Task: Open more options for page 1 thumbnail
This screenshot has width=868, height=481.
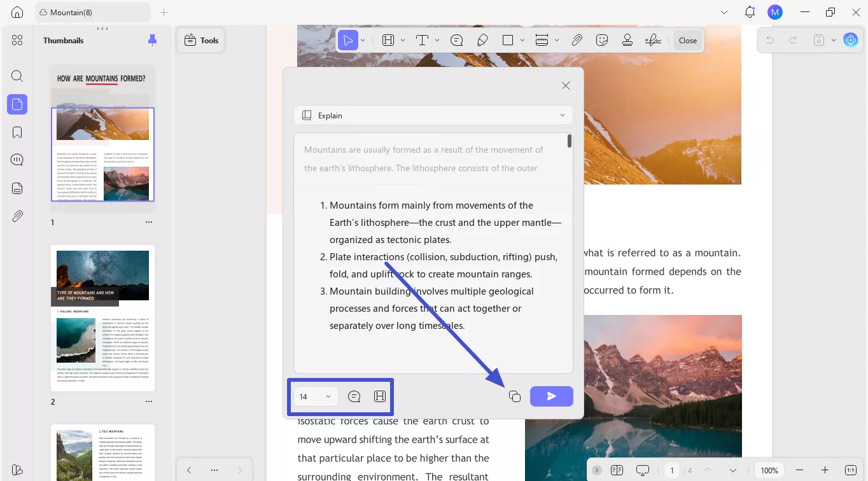Action: click(x=149, y=223)
